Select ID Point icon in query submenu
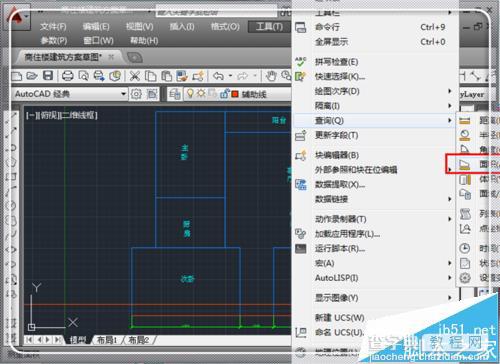The image size is (500, 364). pos(465,228)
